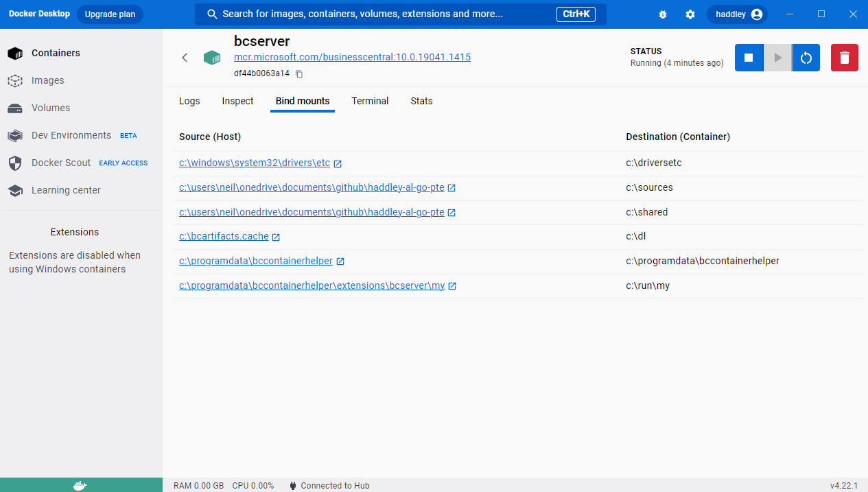Open external link icon next to drivers\etc path
The height and width of the screenshot is (492, 868).
coord(338,163)
